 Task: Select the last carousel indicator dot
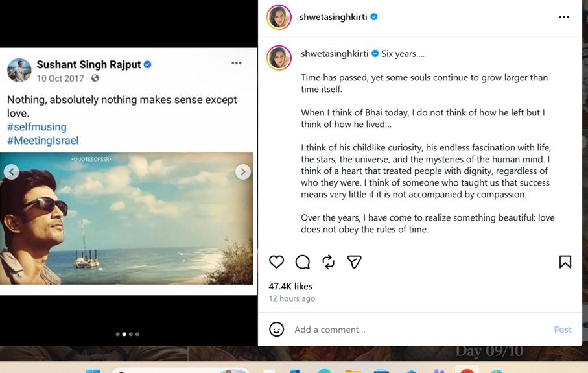pyautogui.click(x=137, y=334)
